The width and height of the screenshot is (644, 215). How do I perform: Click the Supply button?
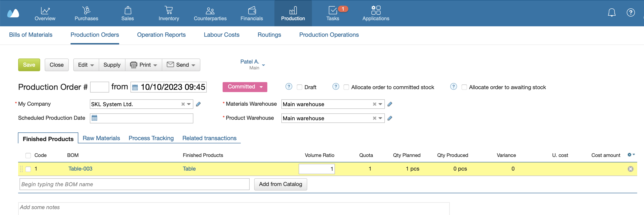(112, 65)
